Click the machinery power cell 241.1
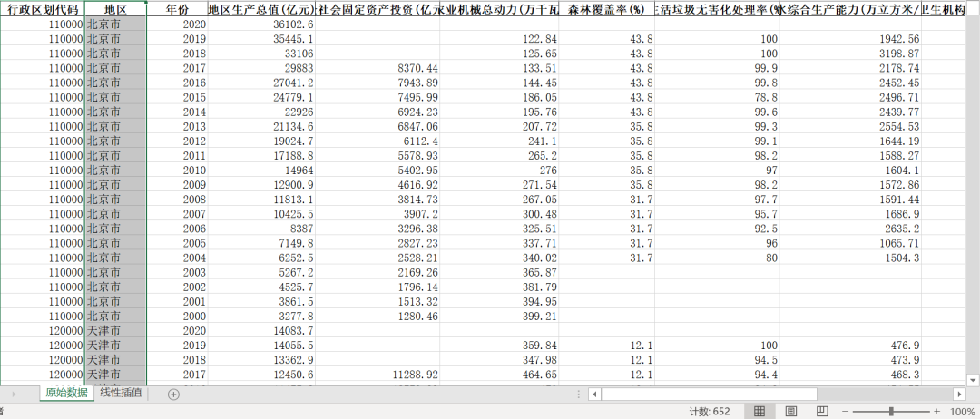This screenshot has height=419, width=980. [x=499, y=141]
